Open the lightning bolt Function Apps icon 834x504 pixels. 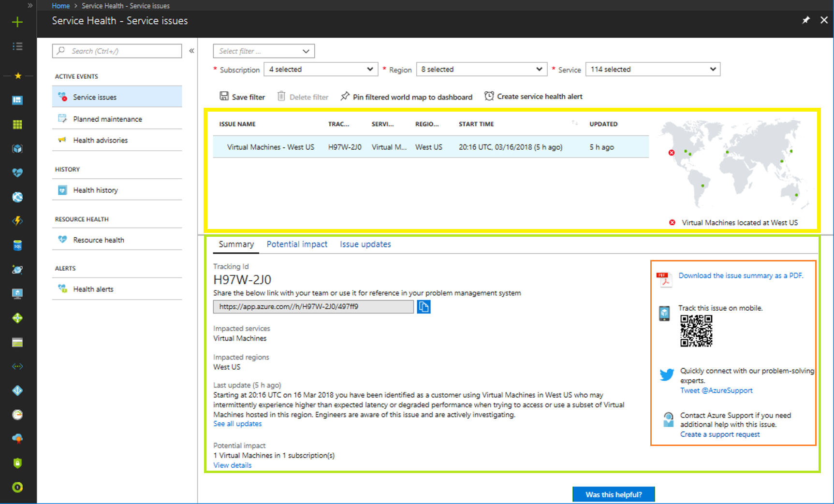point(17,221)
